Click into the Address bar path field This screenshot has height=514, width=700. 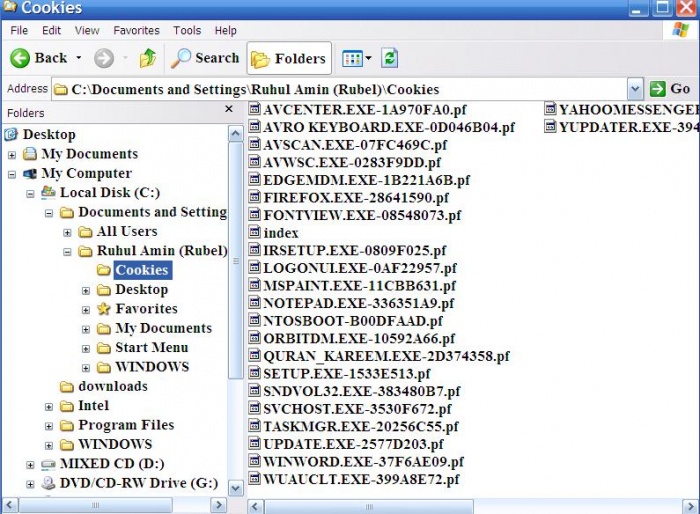pos(339,89)
